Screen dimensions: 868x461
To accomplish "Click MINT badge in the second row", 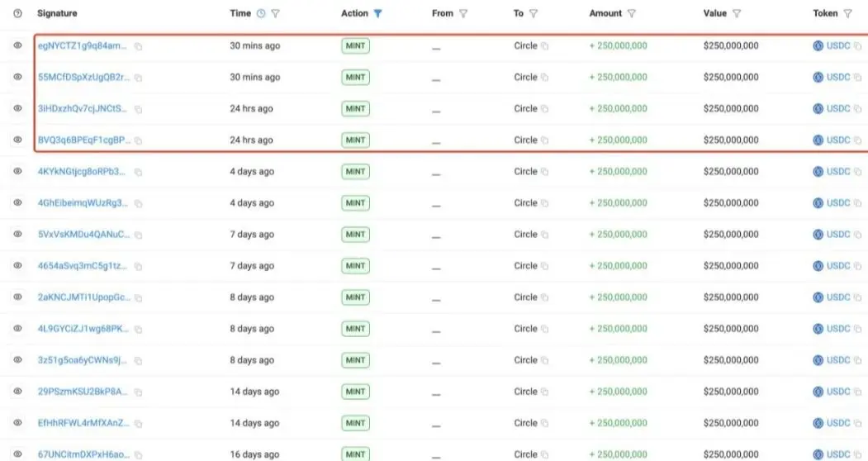I will click(x=355, y=78).
